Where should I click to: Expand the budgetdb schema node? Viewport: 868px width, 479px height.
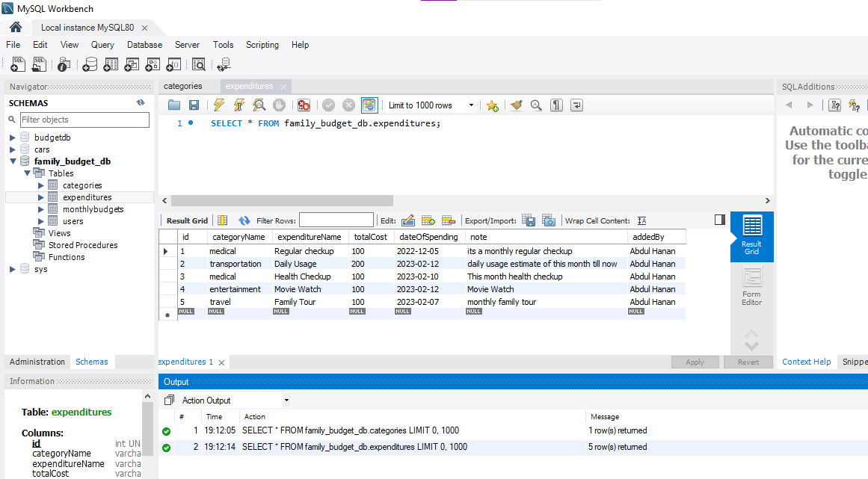click(13, 137)
